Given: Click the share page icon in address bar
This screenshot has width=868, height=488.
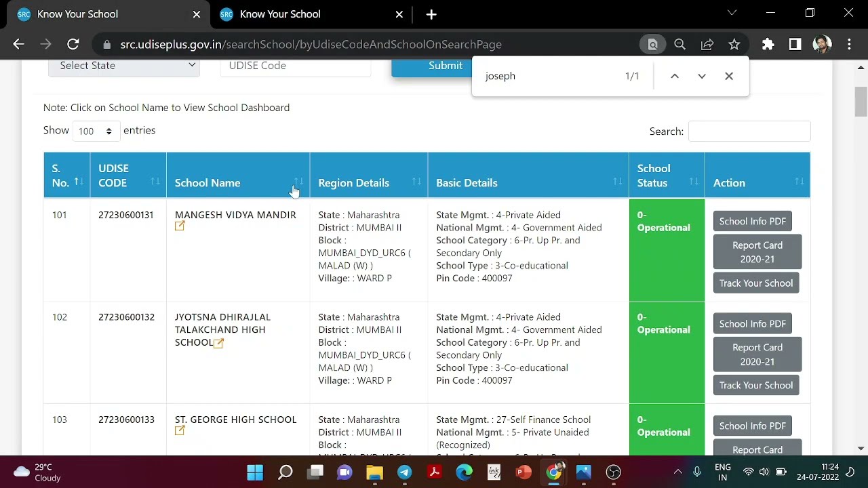Looking at the screenshot, I should tap(707, 44).
